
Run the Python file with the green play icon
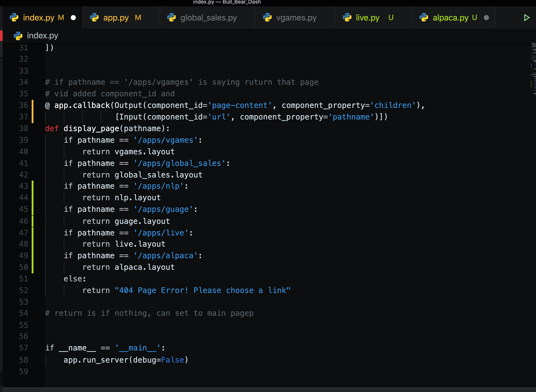[x=527, y=17]
